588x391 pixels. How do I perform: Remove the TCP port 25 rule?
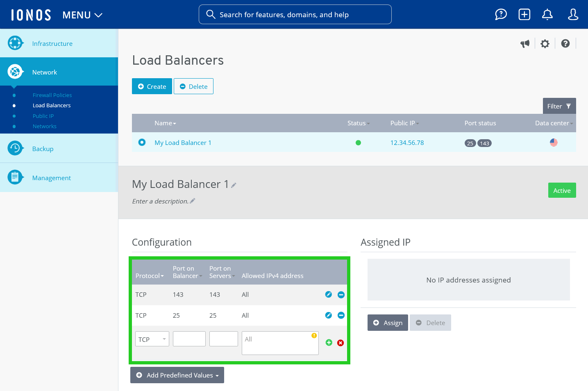[x=341, y=315]
